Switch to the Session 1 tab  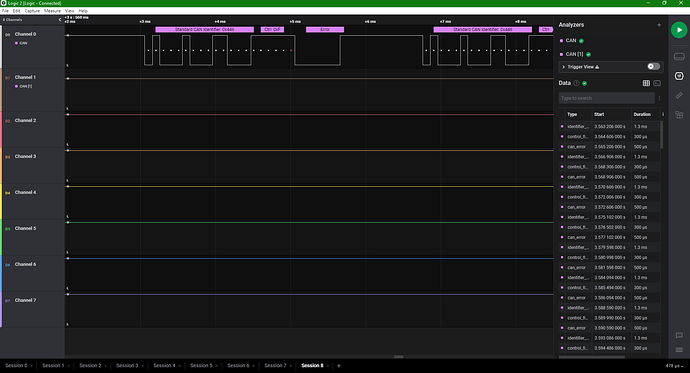coord(53,366)
